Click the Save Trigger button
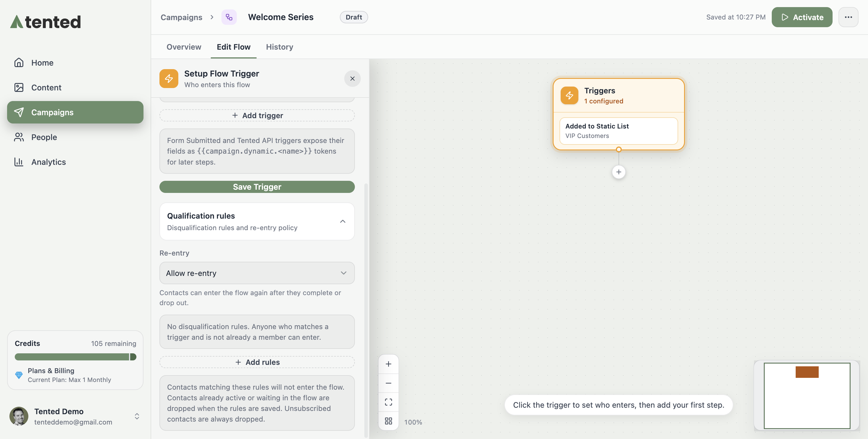The height and width of the screenshot is (439, 868). (257, 187)
